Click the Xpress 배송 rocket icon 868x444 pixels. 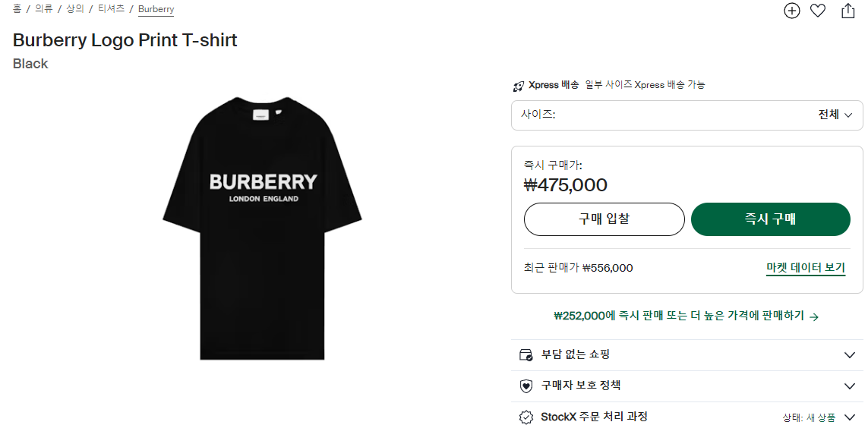(519, 85)
